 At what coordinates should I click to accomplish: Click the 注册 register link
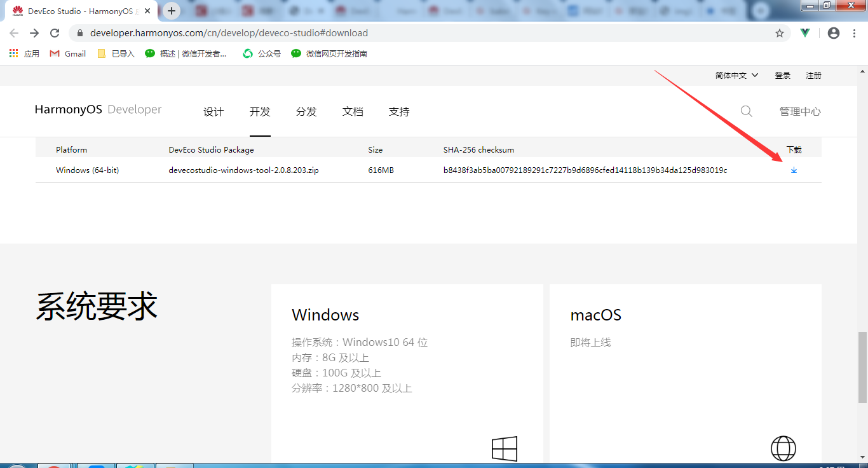coord(813,75)
